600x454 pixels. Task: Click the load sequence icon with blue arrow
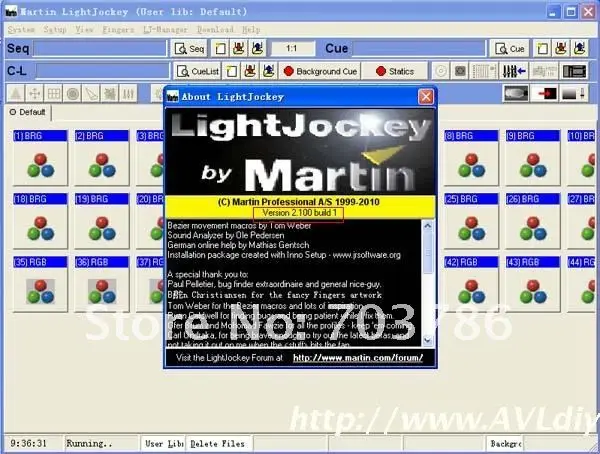[x=257, y=49]
